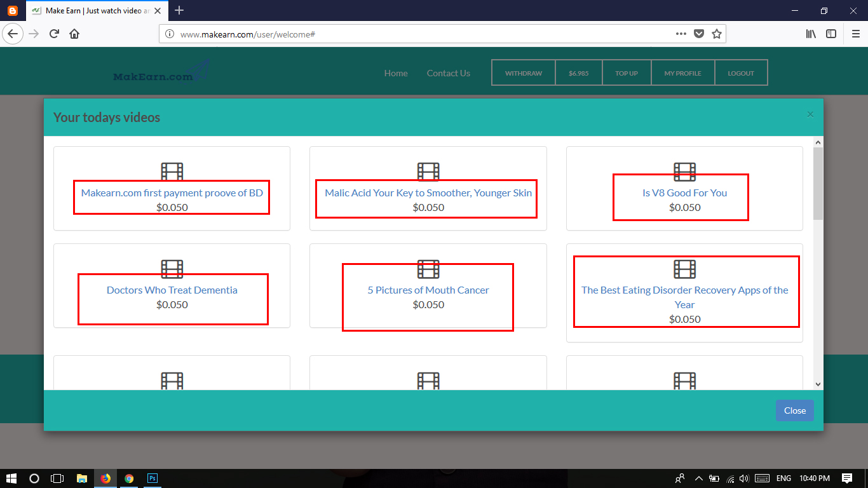Click film icon above 5 Pictures of Mouth Cancer
This screenshot has height=488, width=868.
(x=428, y=269)
